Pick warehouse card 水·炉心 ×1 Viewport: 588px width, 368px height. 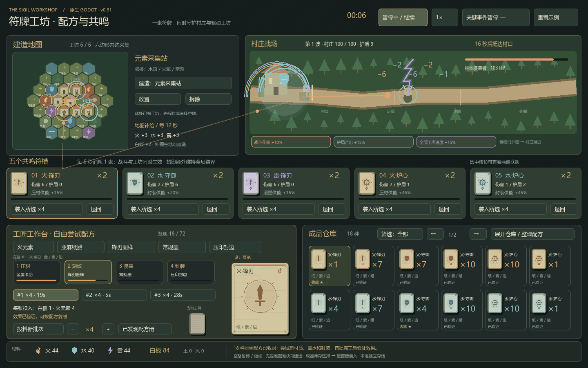550,310
